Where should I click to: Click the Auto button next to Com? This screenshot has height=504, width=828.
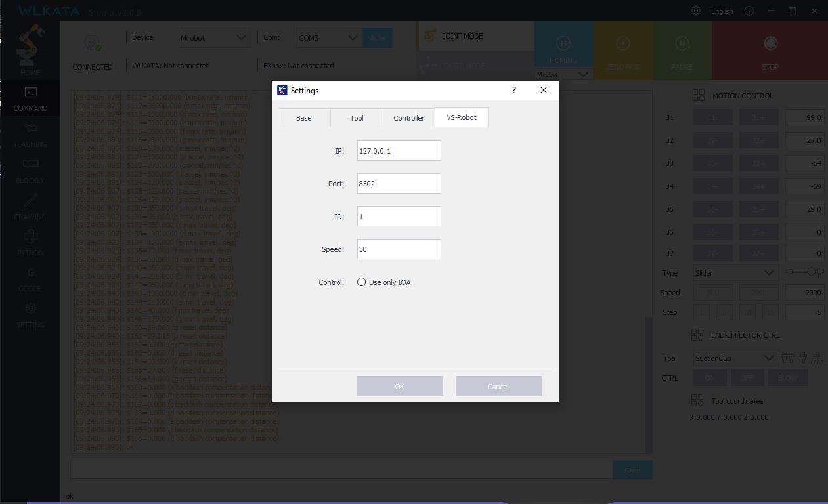pos(378,38)
